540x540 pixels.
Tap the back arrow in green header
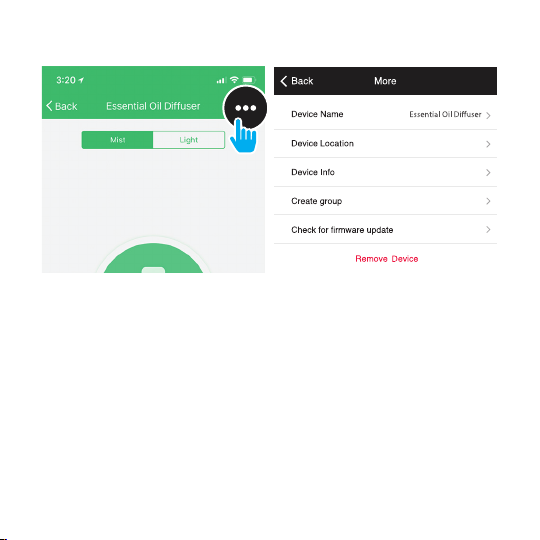49,106
